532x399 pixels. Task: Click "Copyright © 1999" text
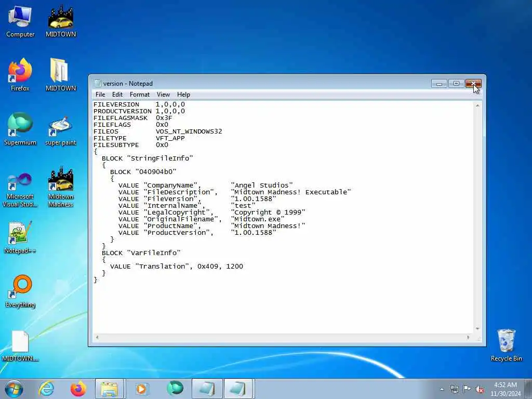pos(268,212)
